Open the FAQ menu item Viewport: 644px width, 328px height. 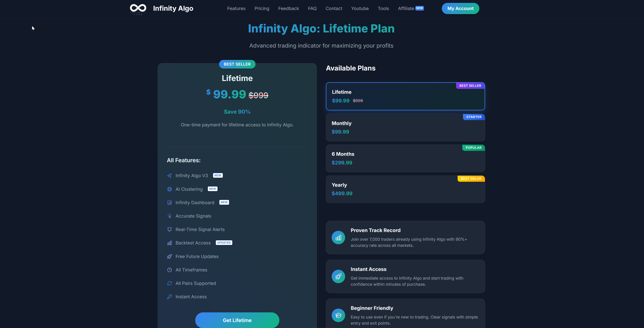[x=312, y=8]
